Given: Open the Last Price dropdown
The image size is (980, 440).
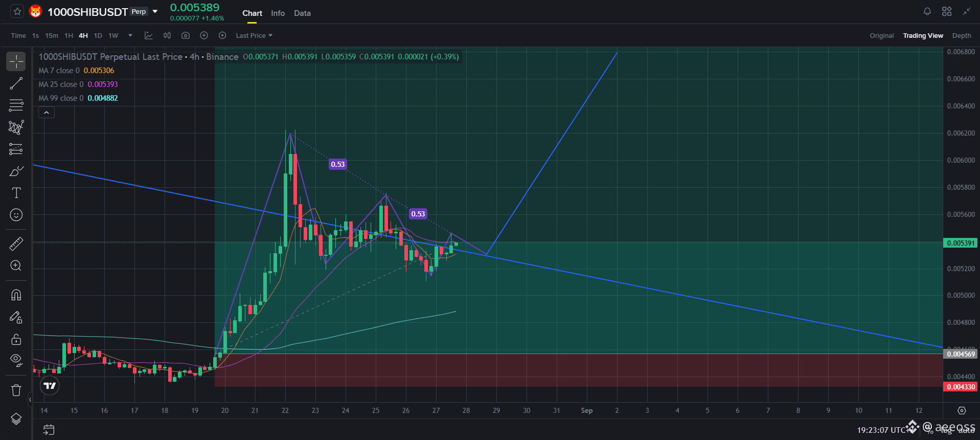Looking at the screenshot, I should [254, 36].
